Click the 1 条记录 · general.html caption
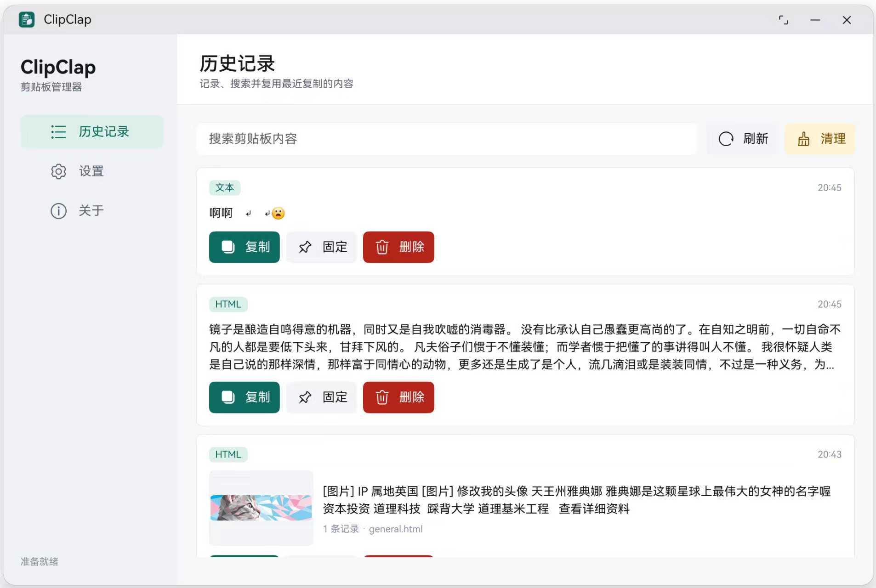 373,529
